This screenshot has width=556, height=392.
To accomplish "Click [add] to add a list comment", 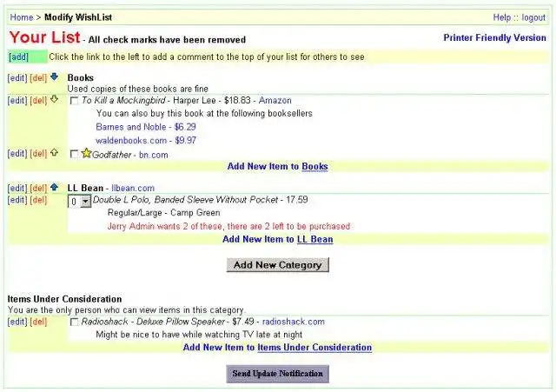I will coord(18,56).
